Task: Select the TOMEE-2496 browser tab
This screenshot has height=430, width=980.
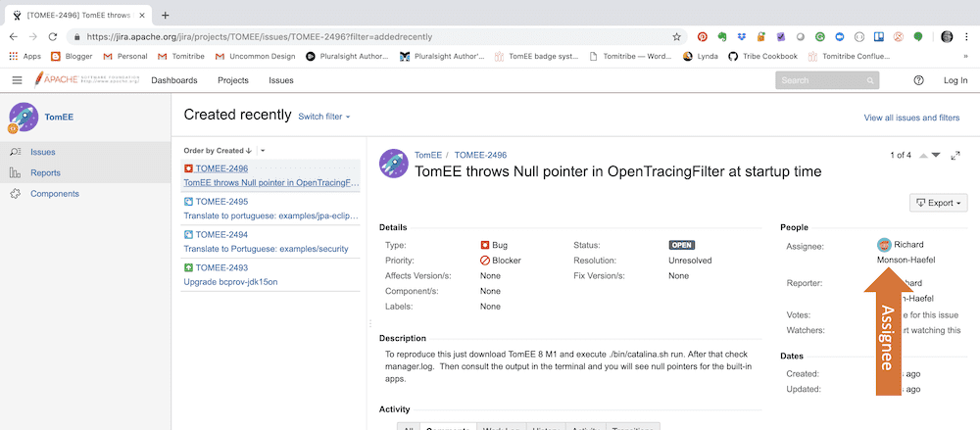Action: click(78, 15)
